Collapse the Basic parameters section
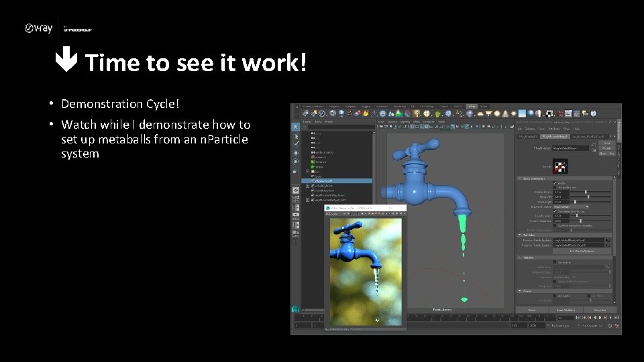This screenshot has width=644, height=362. 519,178
